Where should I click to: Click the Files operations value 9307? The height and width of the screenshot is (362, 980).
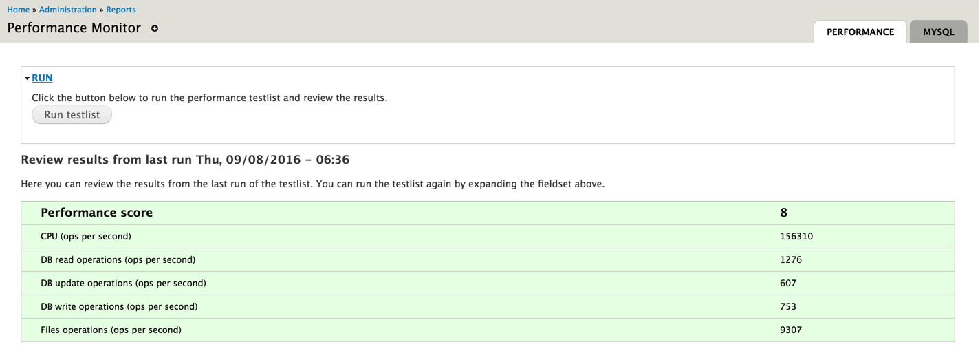[x=791, y=330]
